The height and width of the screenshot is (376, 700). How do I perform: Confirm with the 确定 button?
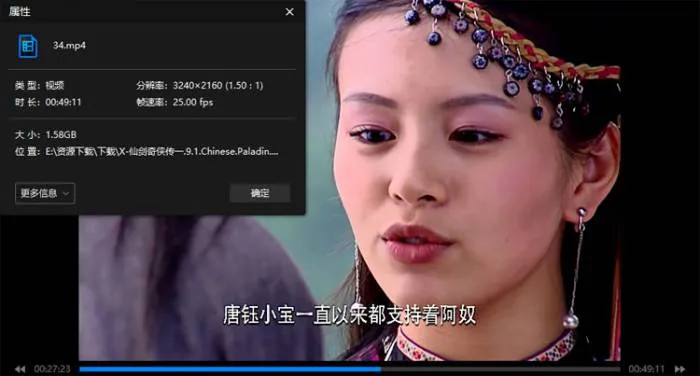[260, 193]
